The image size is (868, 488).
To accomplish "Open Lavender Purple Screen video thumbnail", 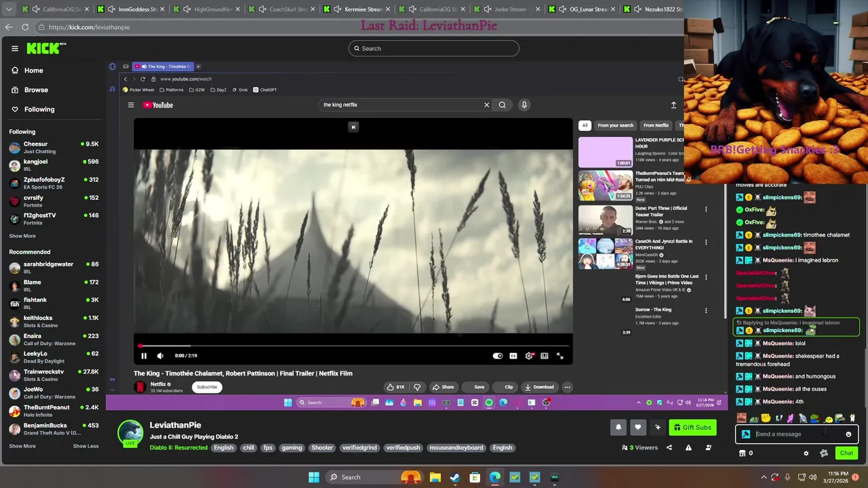I will pos(606,152).
